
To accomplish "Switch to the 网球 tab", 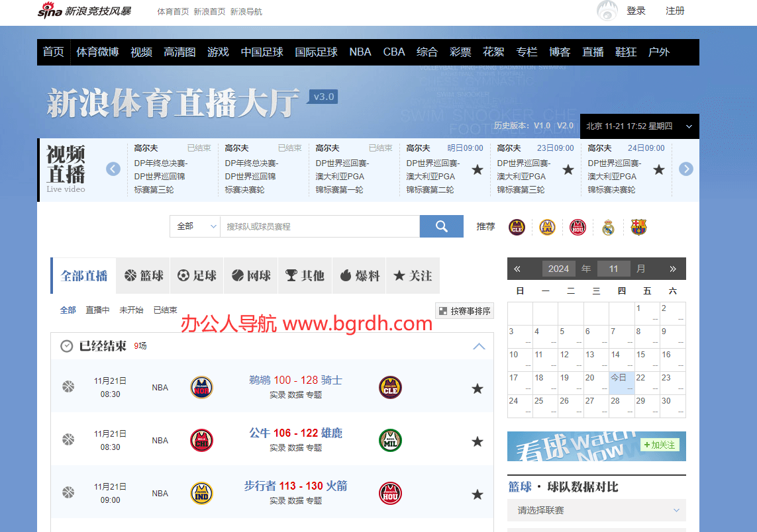I will (251, 275).
